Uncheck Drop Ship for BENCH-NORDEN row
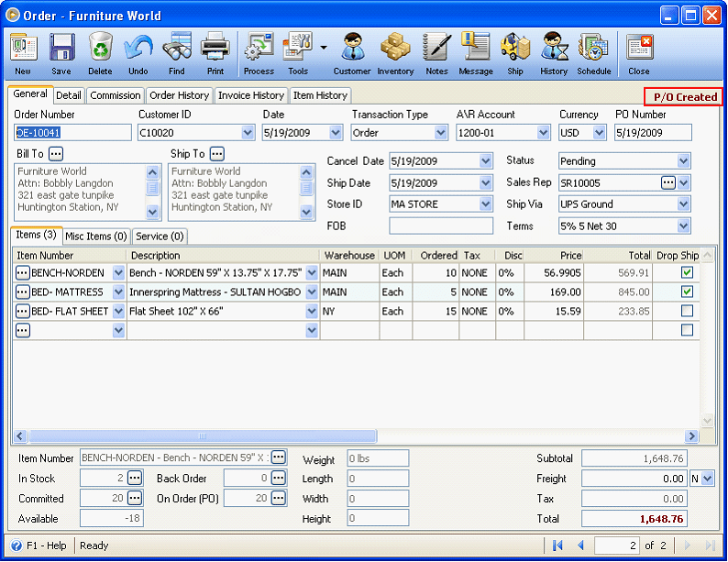The height and width of the screenshot is (562, 728). coord(687,272)
